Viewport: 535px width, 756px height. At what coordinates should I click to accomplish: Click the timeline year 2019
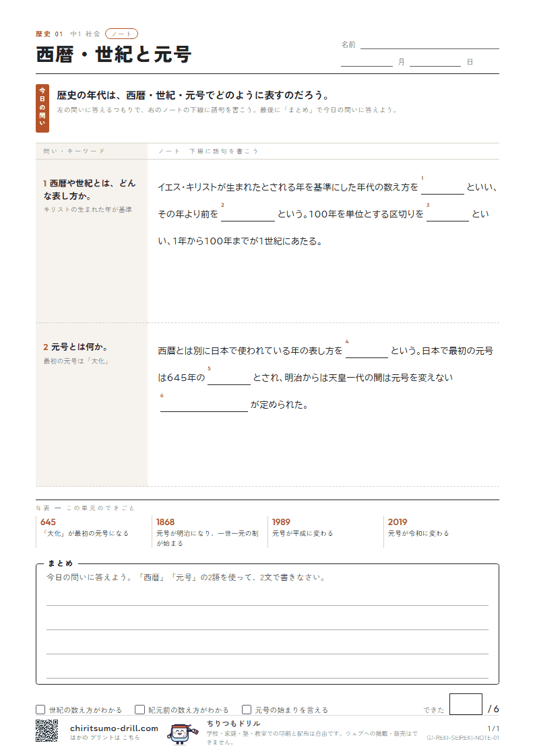(x=398, y=522)
